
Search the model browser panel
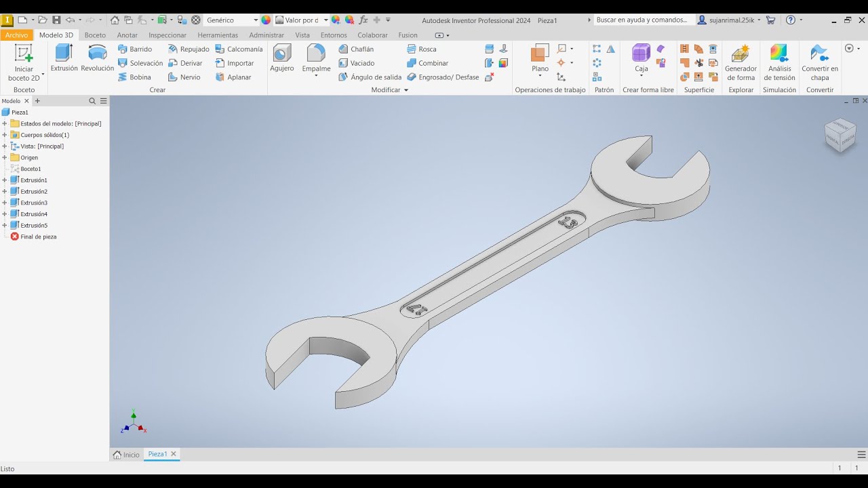(x=92, y=101)
